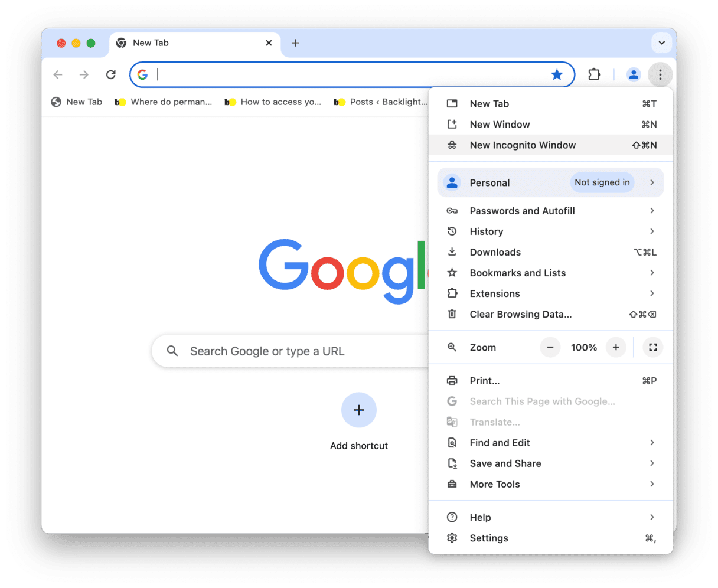Click the chevron beside Find and Edit
Viewport: 718px width, 588px height.
[x=652, y=443]
